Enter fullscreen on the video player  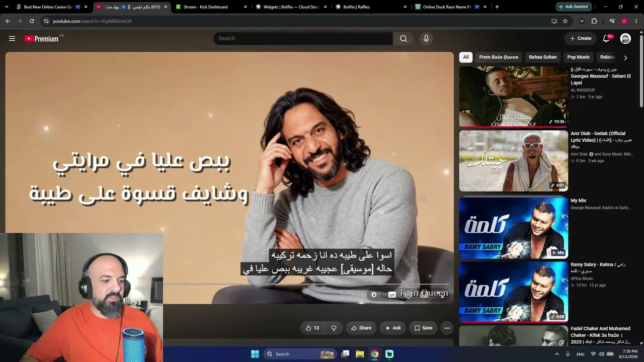click(441, 295)
